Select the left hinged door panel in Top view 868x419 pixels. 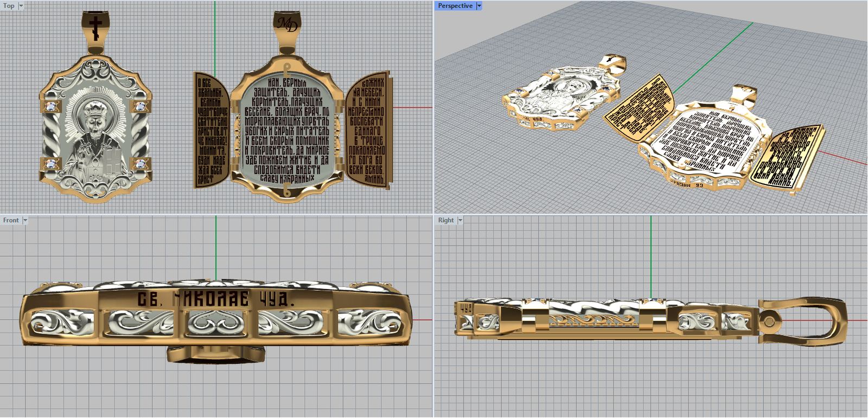point(212,130)
